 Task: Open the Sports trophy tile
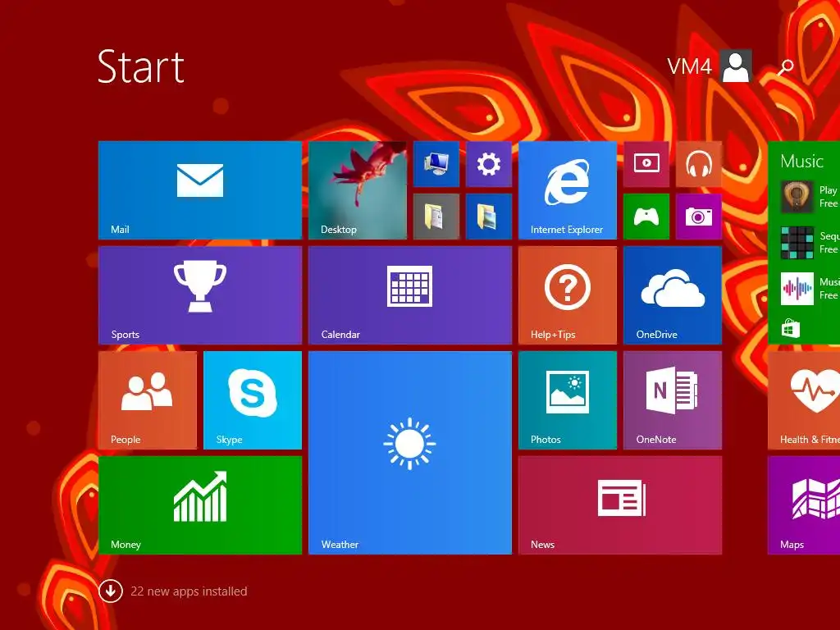pyautogui.click(x=200, y=295)
